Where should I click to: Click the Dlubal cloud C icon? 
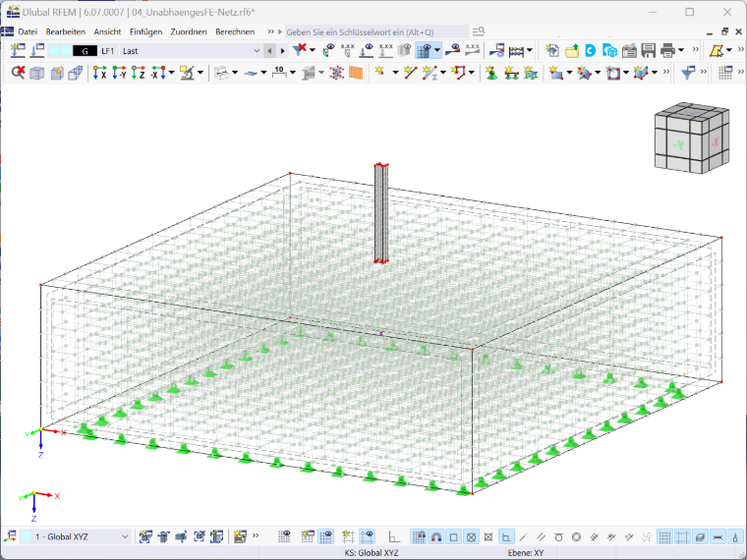click(x=591, y=50)
